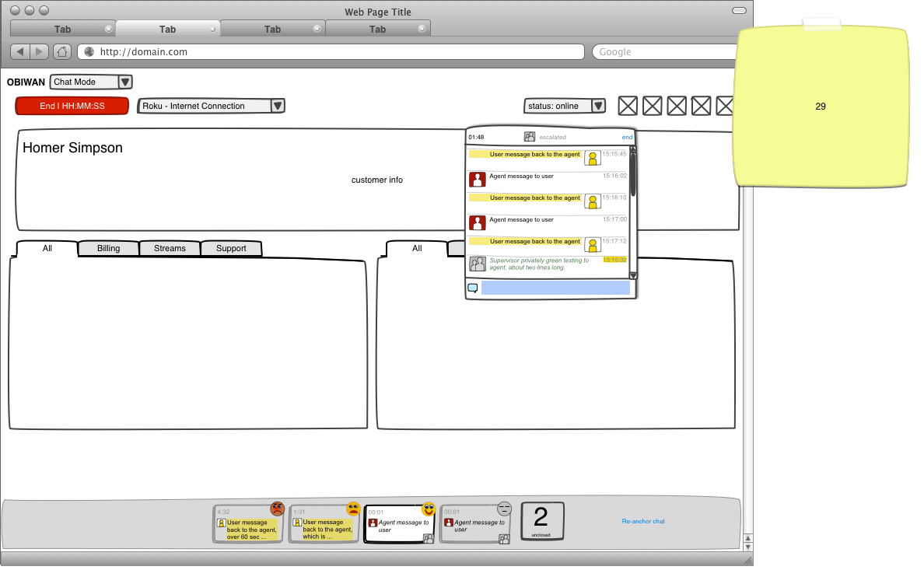The height and width of the screenshot is (570, 924).
Task: Click the Google search field
Action: click(664, 52)
